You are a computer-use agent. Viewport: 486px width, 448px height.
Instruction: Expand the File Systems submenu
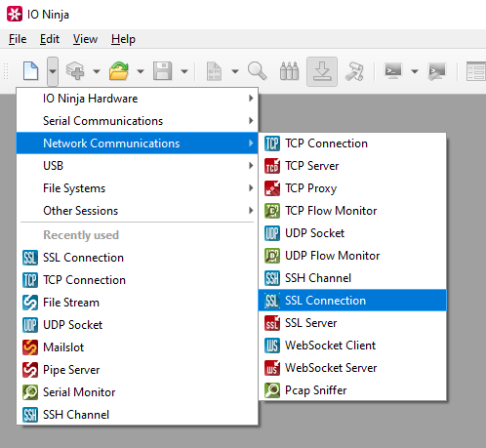(x=138, y=188)
